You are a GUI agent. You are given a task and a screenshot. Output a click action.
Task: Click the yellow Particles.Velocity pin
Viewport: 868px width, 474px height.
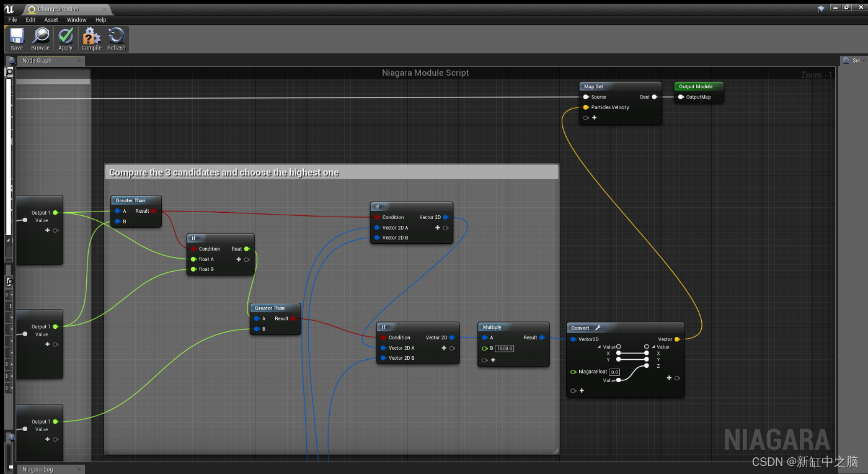[586, 107]
